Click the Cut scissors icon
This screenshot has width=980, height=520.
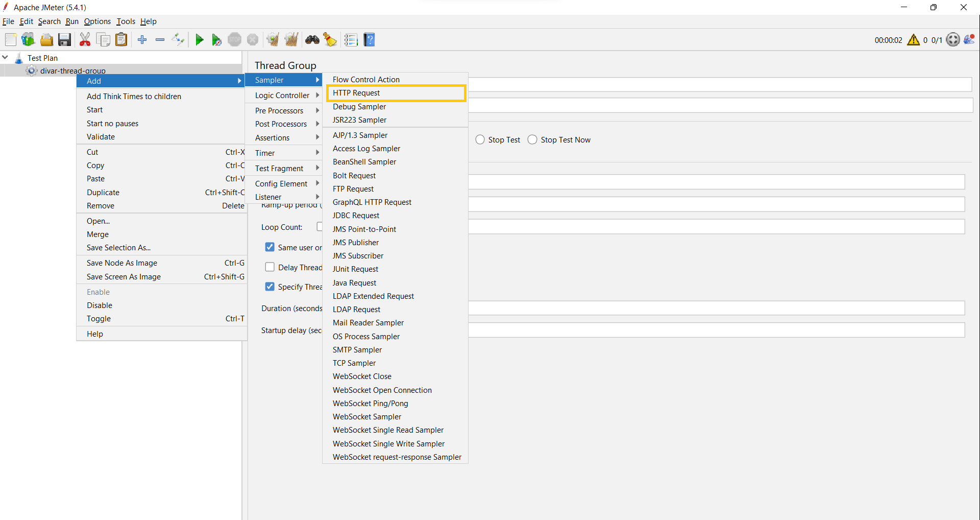[85, 40]
